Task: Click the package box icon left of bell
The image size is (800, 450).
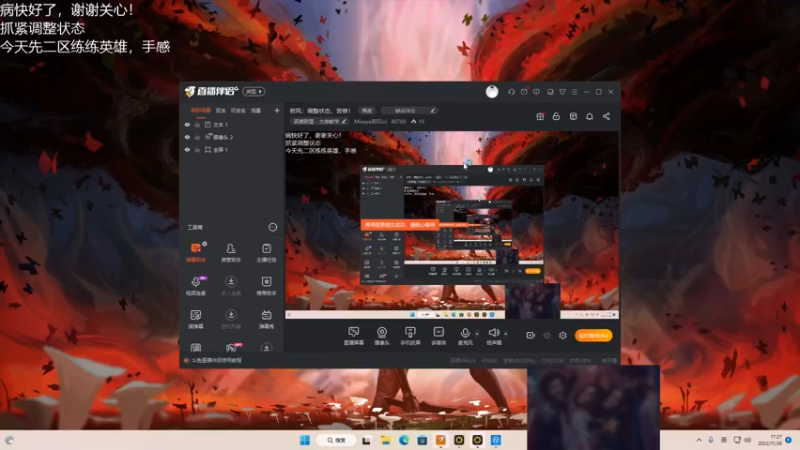Action: coord(573,116)
